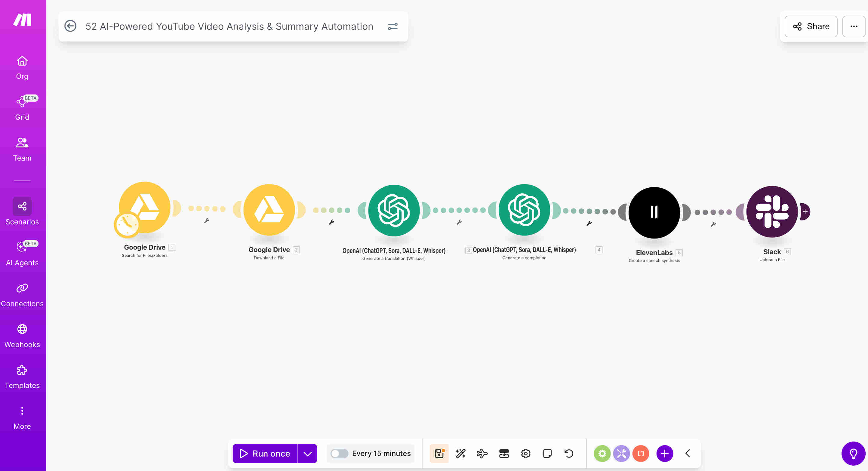868x471 pixels.
Task: Open OpenAI Generate a completion module
Action: [524, 210]
